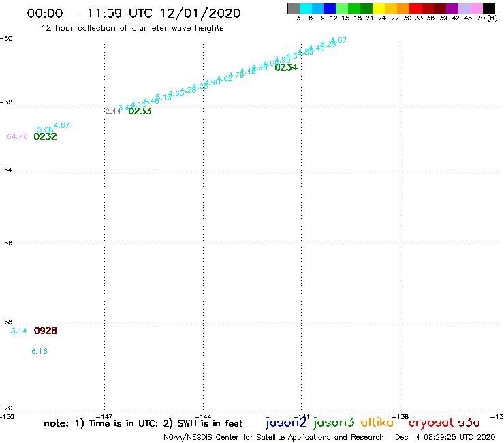504x443 pixels.
Task: Click the cyan wave height 3.14
Action: pos(18,331)
